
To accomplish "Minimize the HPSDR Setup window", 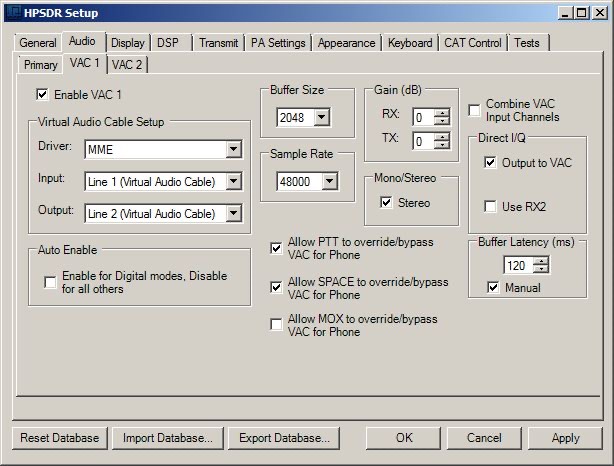I will coord(565,13).
